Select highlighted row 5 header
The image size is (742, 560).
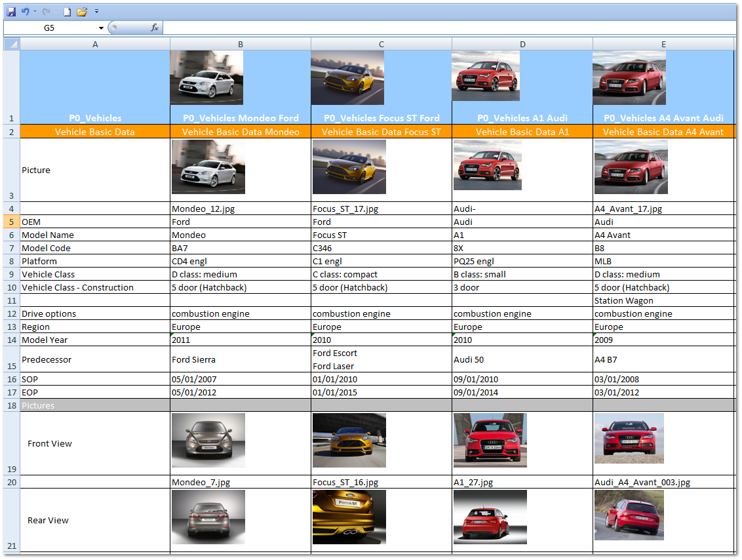[11, 222]
